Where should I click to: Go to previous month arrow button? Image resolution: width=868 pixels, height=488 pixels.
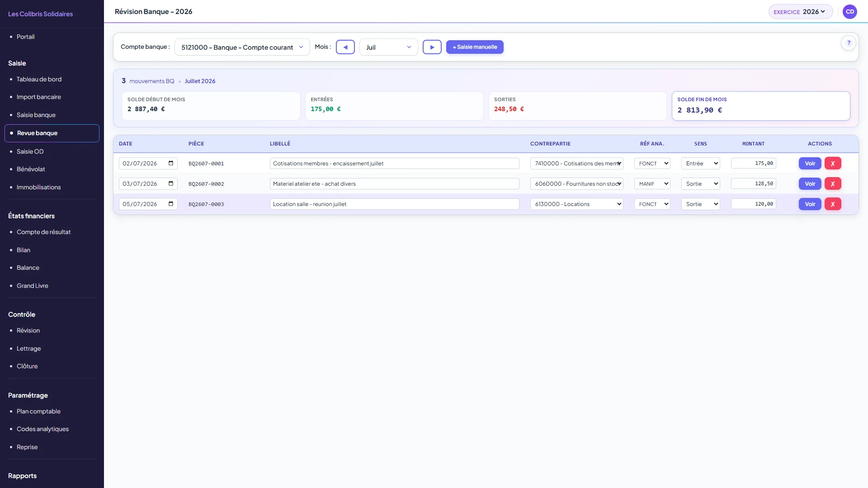pyautogui.click(x=345, y=47)
